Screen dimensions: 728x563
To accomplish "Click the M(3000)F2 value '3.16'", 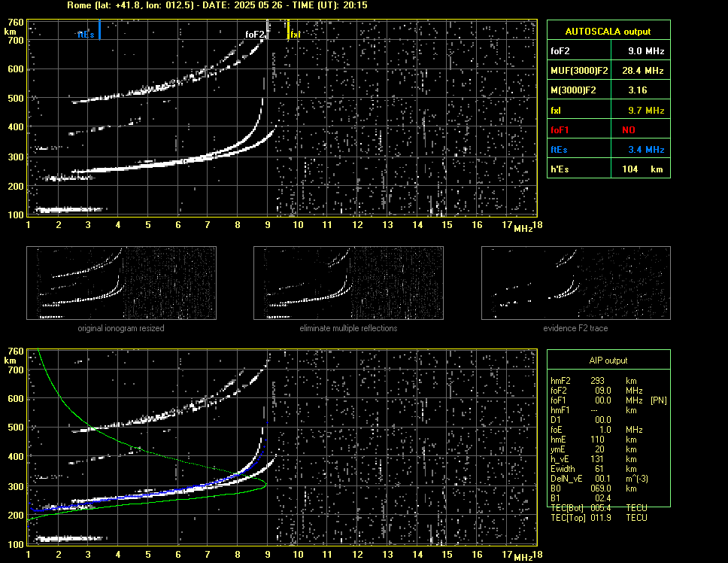I will click(x=638, y=90).
